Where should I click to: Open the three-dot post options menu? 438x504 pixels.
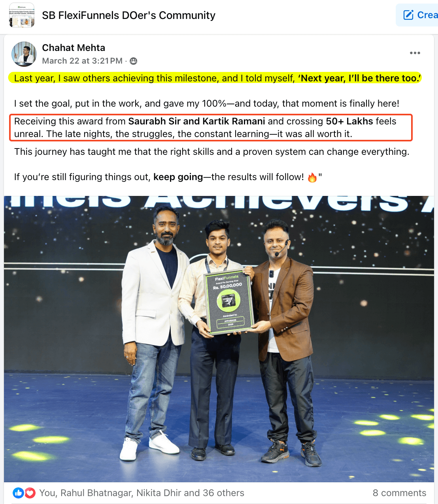click(x=415, y=53)
